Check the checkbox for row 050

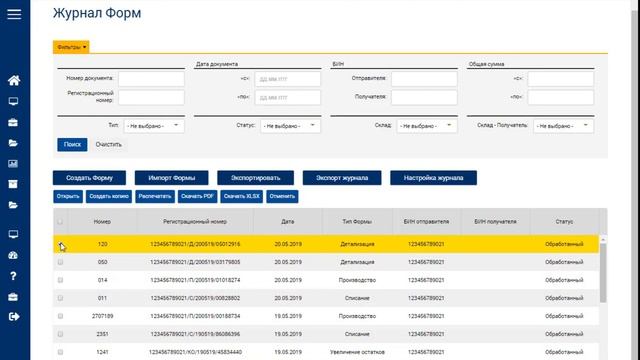(x=60, y=262)
